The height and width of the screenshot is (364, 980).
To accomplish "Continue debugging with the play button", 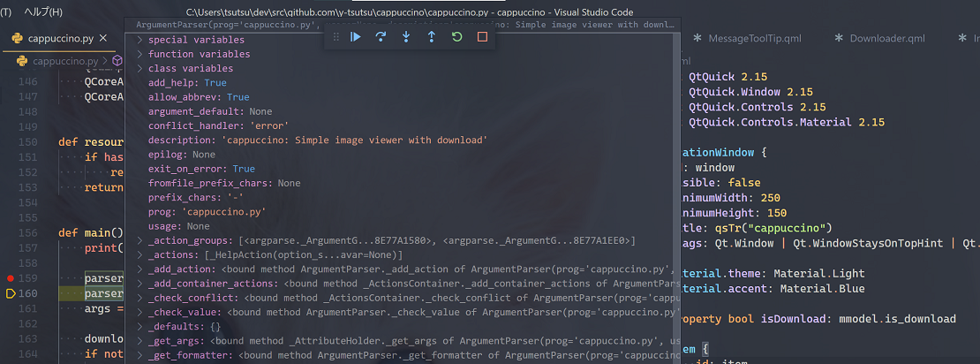I will pos(356,37).
